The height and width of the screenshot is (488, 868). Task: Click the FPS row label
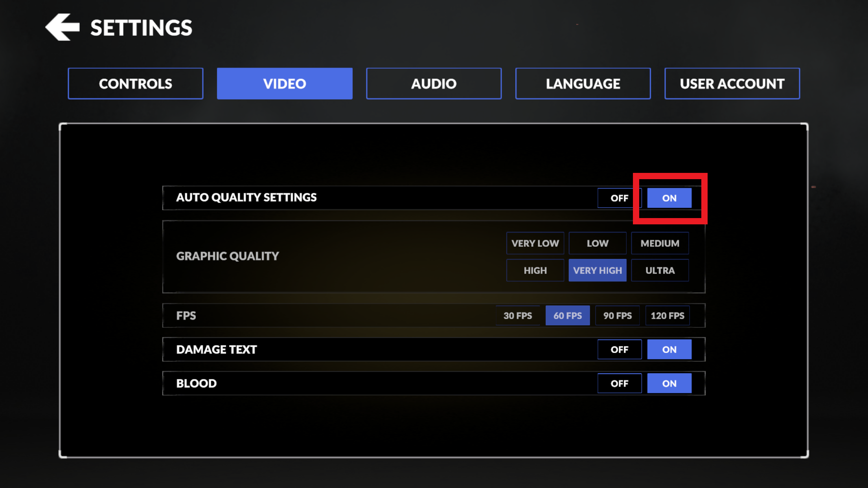coord(186,316)
